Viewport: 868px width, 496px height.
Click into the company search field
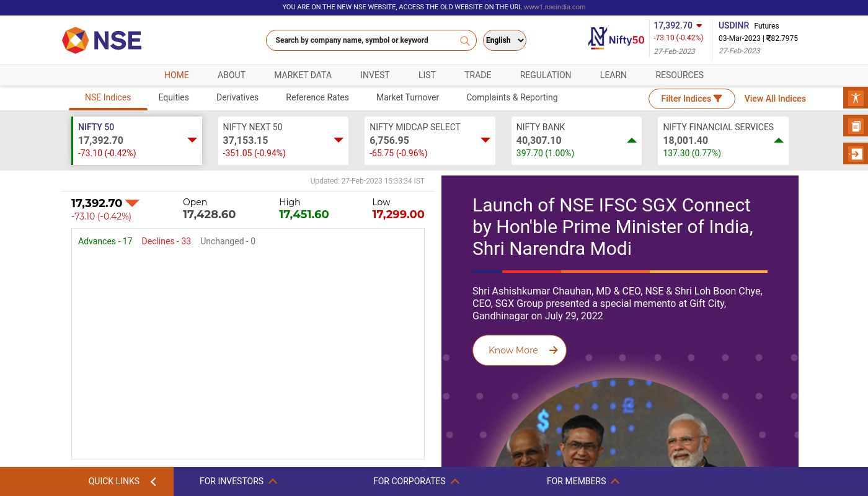tap(371, 40)
